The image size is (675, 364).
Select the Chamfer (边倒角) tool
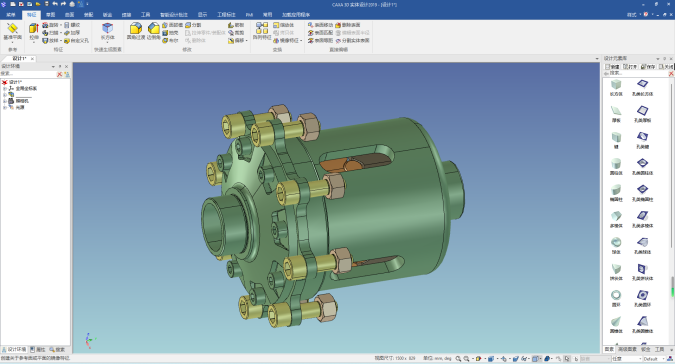pyautogui.click(x=154, y=32)
